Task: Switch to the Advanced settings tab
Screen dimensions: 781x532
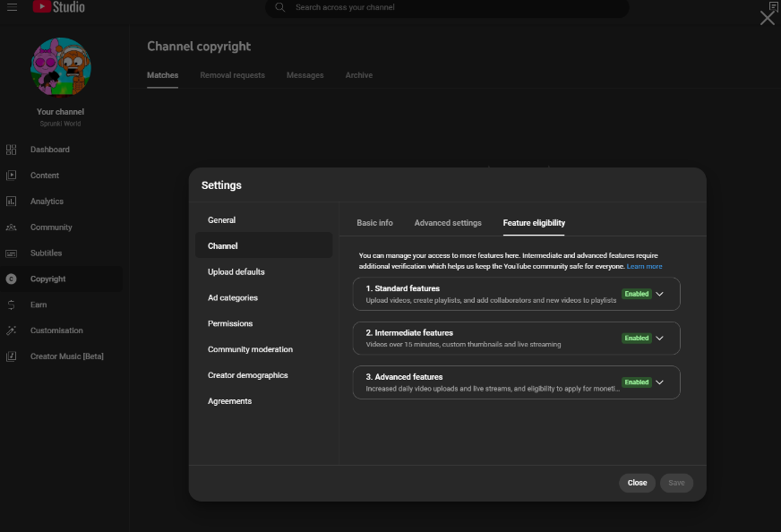Action: pyautogui.click(x=448, y=223)
